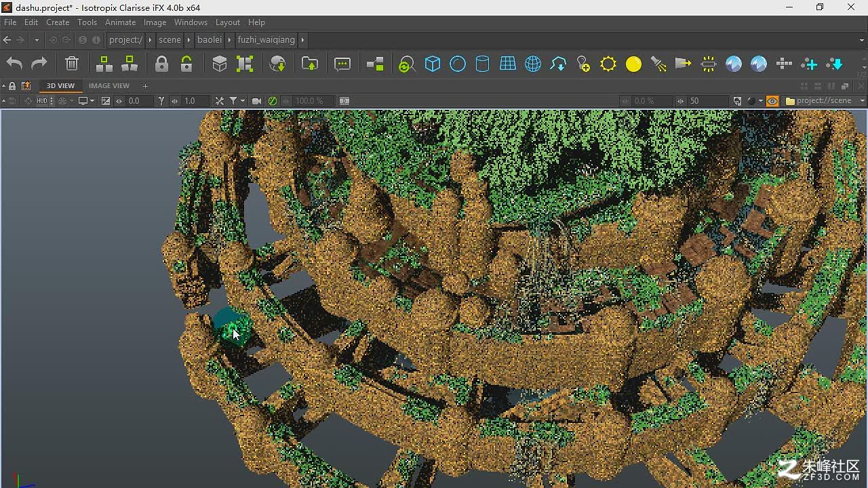The height and width of the screenshot is (488, 868).
Task: Click the green frame-selection icon
Action: 245,64
